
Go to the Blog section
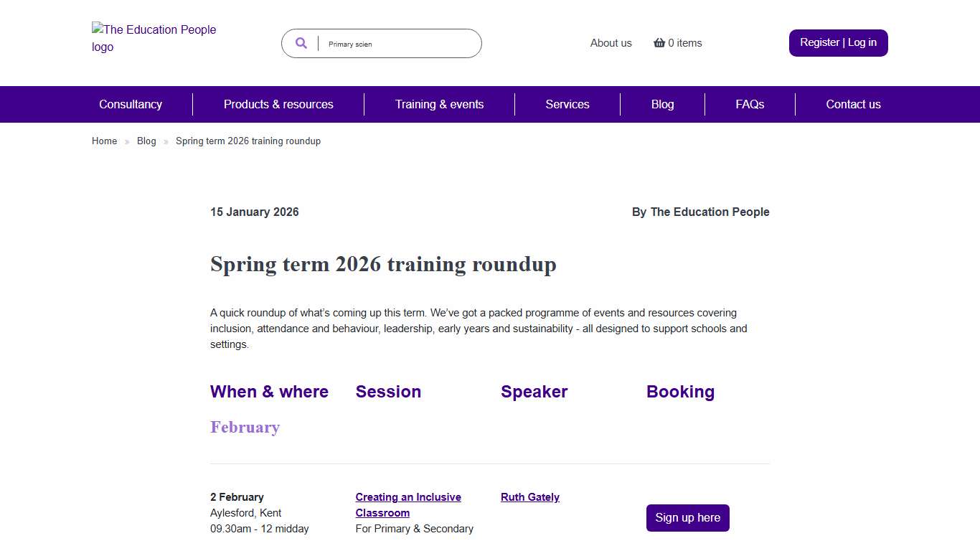click(x=662, y=104)
